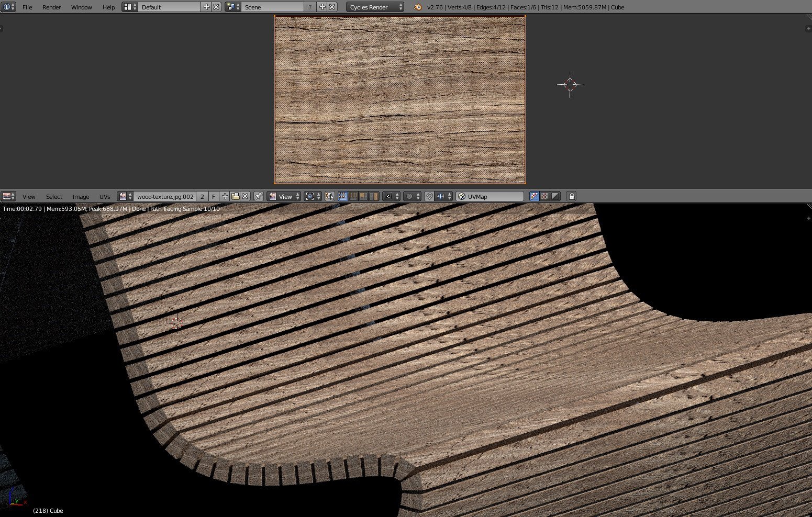Select edge UV selection mode
The width and height of the screenshot is (812, 517).
pyautogui.click(x=353, y=196)
